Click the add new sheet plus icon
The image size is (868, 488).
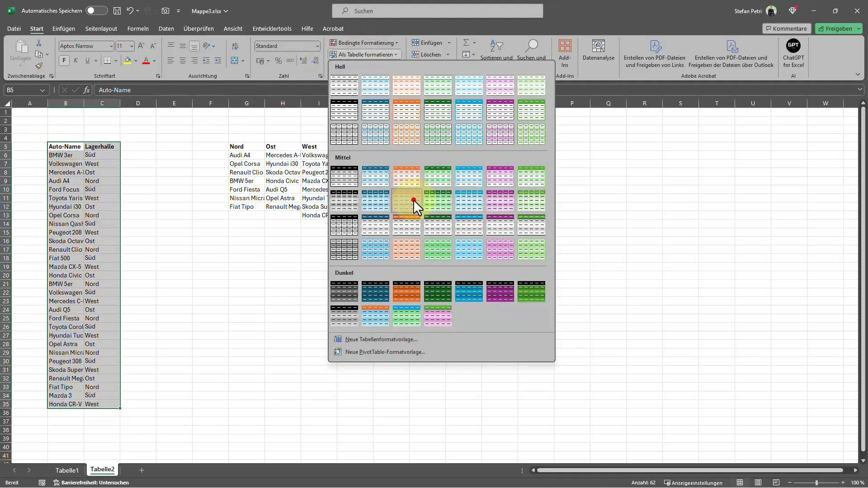click(142, 470)
